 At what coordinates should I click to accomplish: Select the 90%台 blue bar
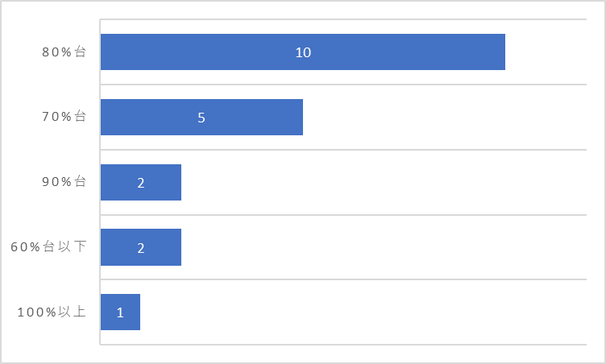[141, 182]
